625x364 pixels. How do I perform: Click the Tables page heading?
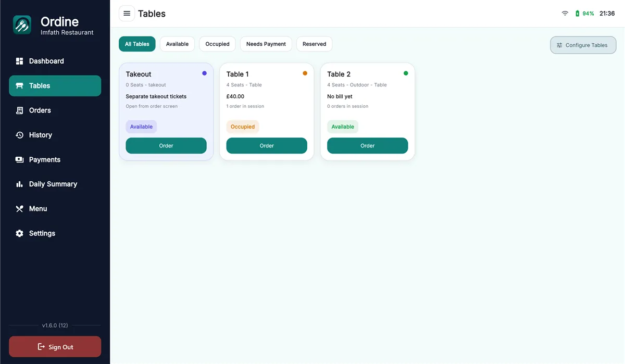click(x=152, y=14)
